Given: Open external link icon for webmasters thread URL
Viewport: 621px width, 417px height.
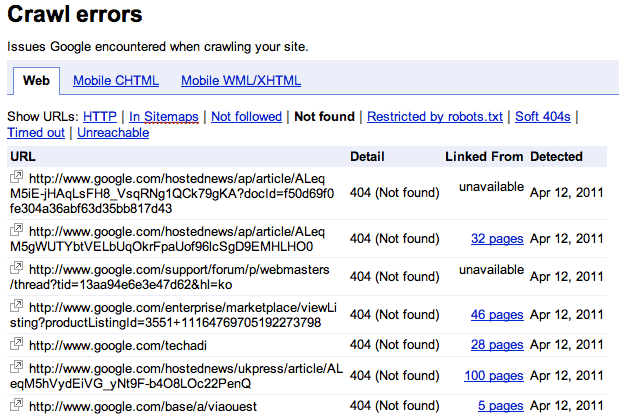Looking at the screenshot, I should click(x=17, y=268).
